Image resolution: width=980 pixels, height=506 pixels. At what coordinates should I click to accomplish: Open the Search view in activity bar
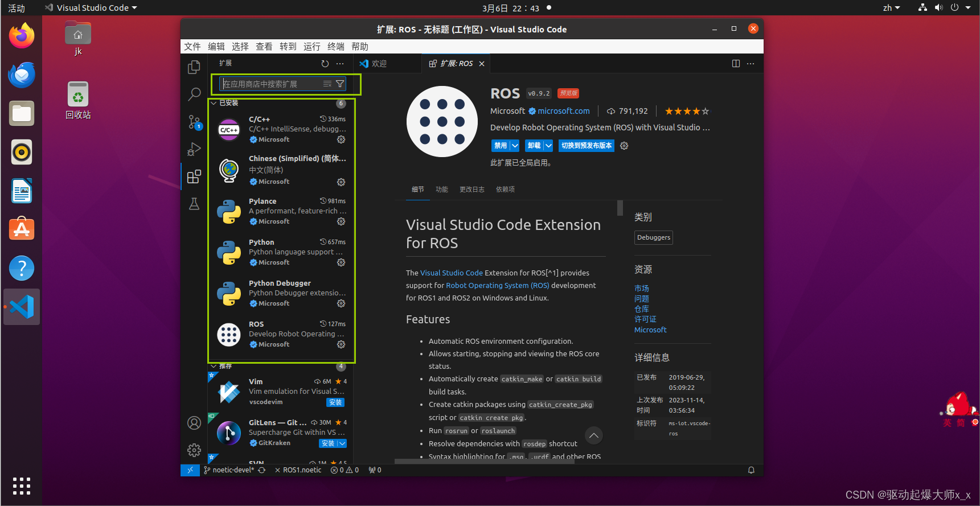(x=194, y=94)
